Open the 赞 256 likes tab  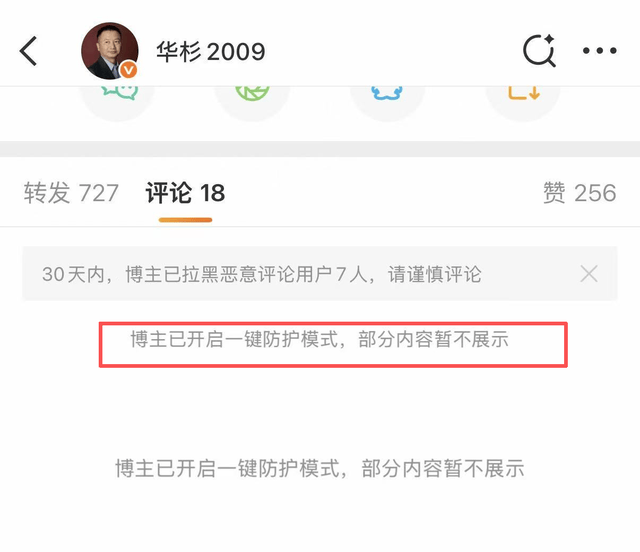579,193
